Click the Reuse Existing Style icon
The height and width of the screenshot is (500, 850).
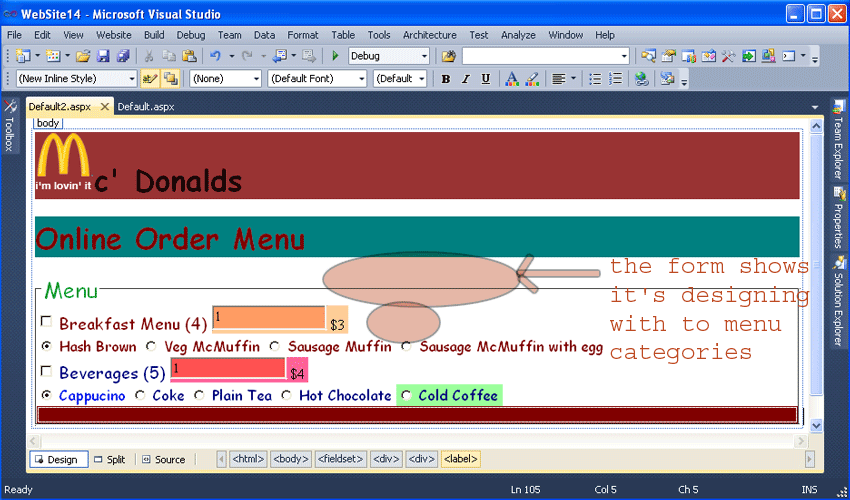pyautogui.click(x=171, y=79)
